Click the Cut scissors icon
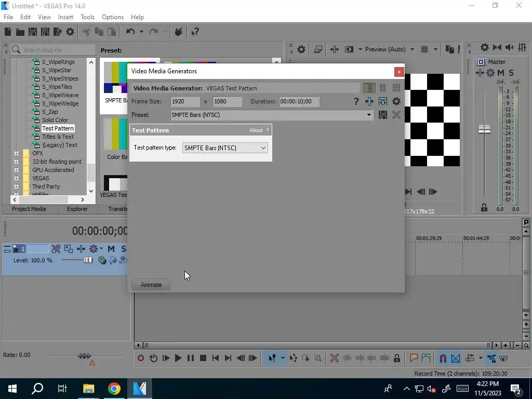The height and width of the screenshot is (399, 532). click(x=87, y=32)
